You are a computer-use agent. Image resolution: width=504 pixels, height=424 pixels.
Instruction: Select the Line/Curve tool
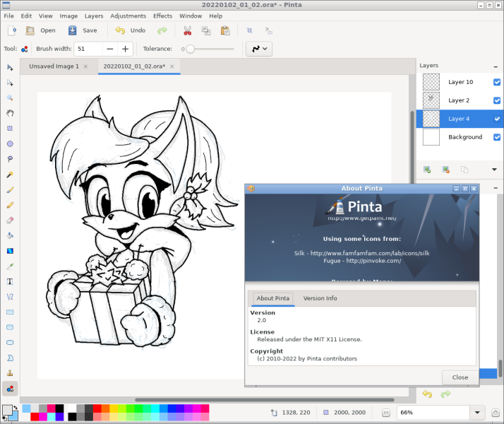click(10, 297)
